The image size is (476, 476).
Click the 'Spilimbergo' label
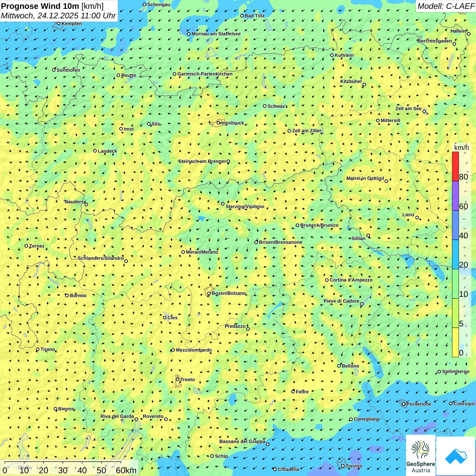pos(456,371)
